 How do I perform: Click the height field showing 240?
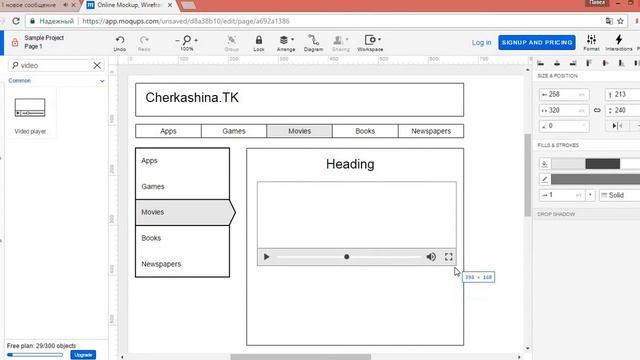(x=622, y=110)
